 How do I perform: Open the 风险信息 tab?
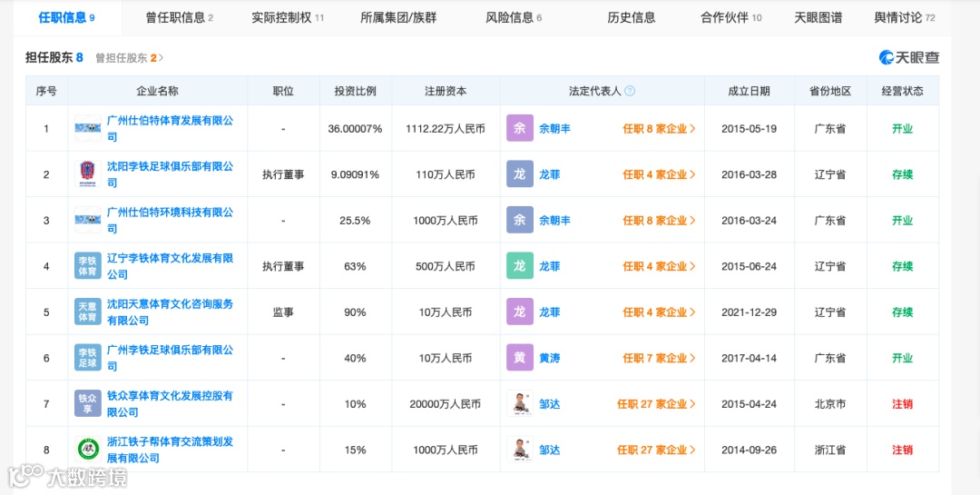click(x=513, y=17)
